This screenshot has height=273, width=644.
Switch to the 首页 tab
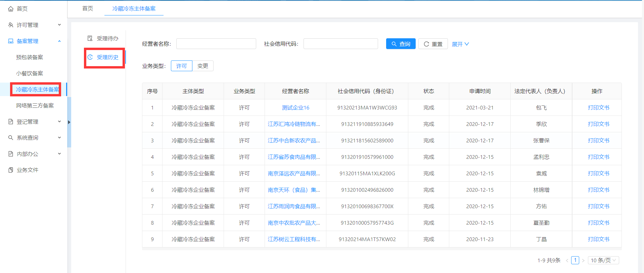point(88,8)
